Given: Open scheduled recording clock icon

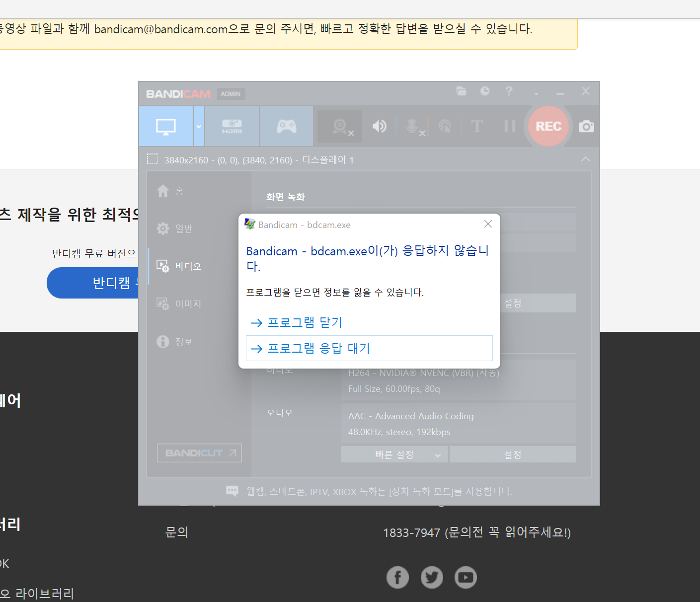Looking at the screenshot, I should point(485,91).
